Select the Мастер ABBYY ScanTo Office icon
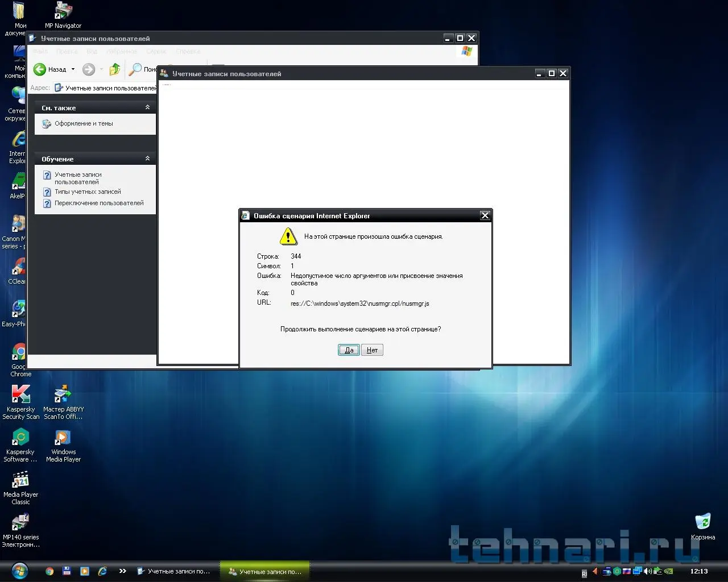 pos(63,402)
